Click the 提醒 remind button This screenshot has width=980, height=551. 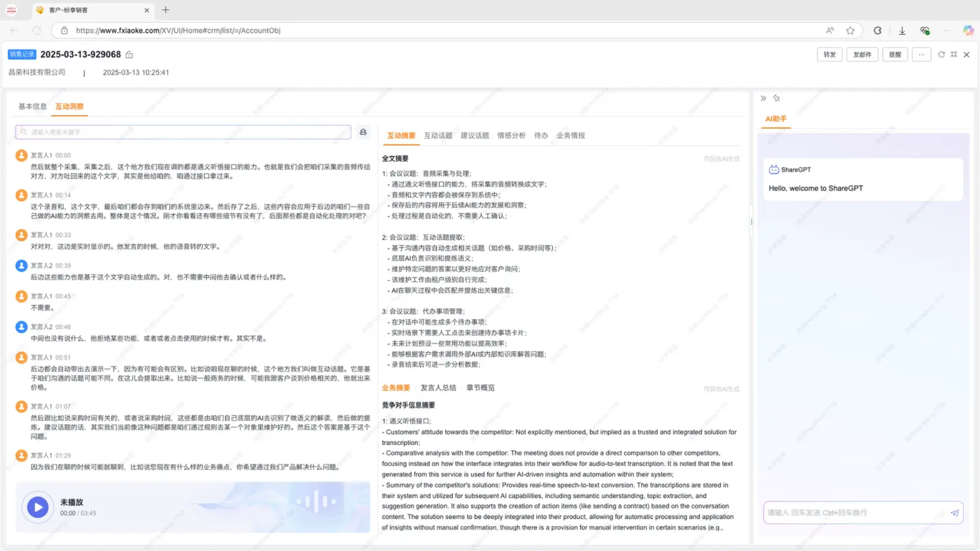[x=895, y=55]
